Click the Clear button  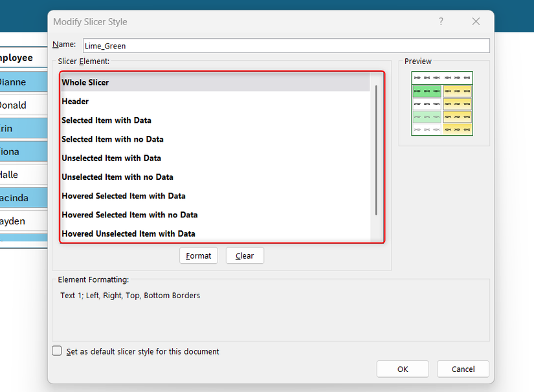244,256
